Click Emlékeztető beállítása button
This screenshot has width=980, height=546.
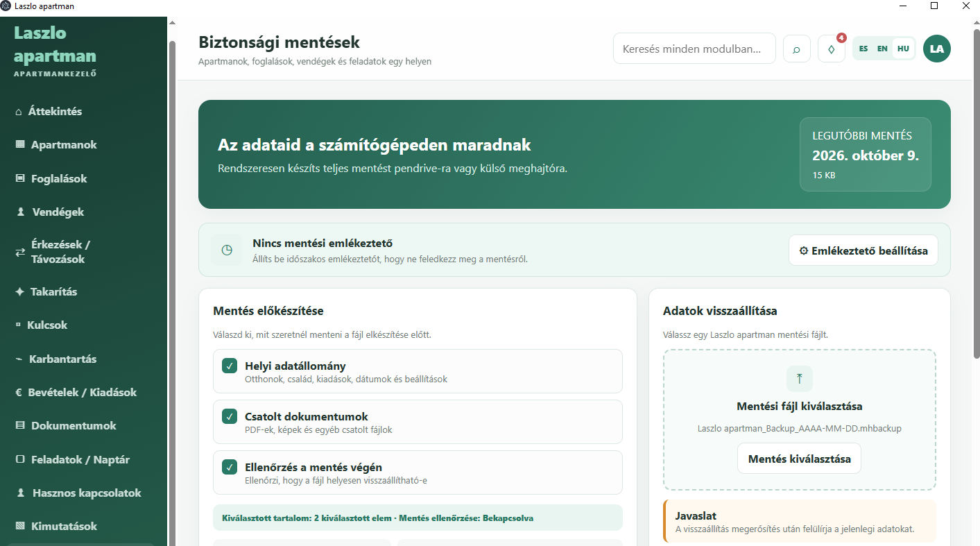tap(863, 250)
